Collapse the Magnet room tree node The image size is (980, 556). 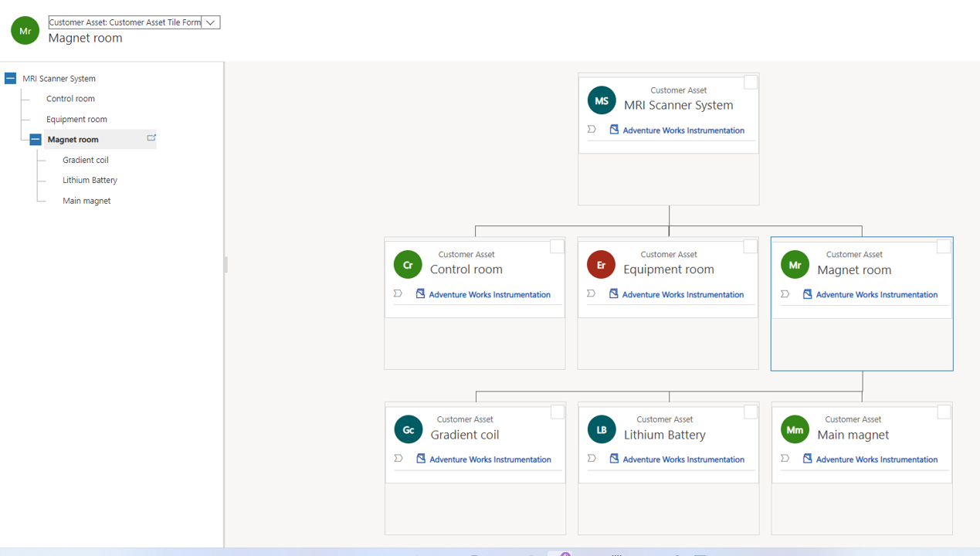(x=36, y=140)
